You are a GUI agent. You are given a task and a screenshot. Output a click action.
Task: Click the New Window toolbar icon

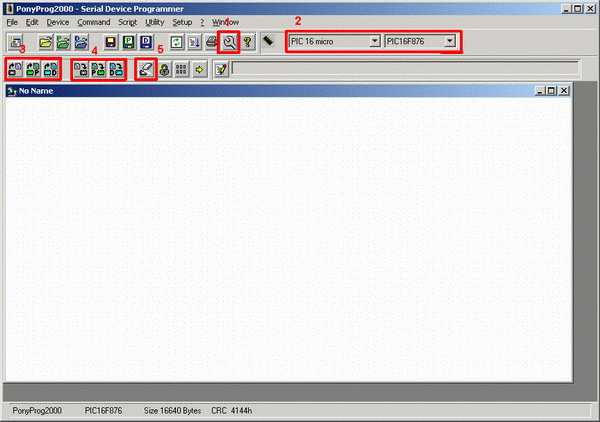point(16,42)
